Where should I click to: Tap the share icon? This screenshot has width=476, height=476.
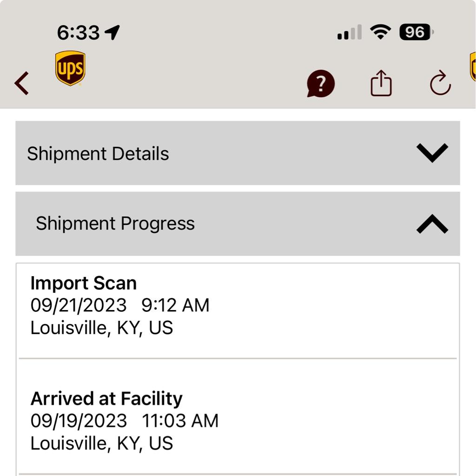point(381,83)
